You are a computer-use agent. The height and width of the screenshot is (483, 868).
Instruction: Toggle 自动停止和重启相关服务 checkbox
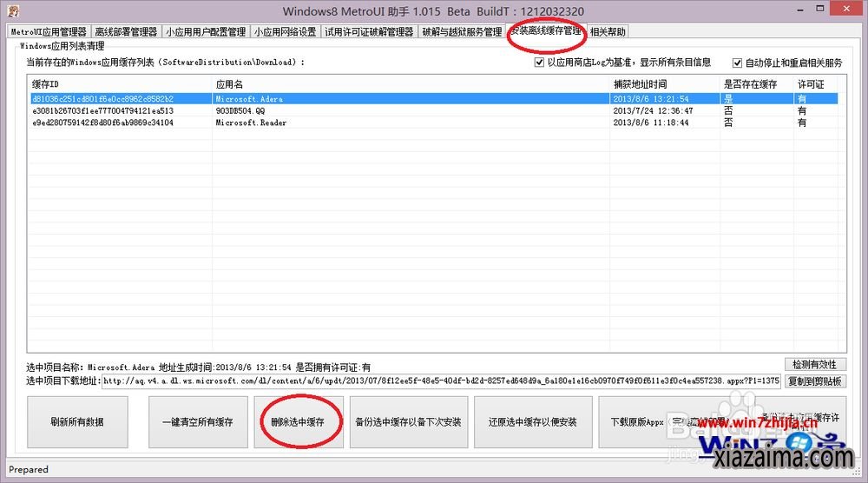(737, 63)
